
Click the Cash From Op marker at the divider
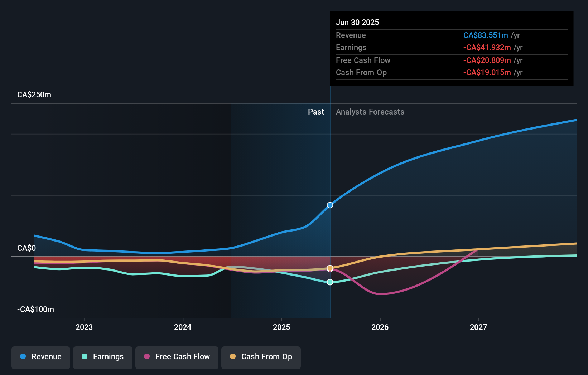pos(330,268)
